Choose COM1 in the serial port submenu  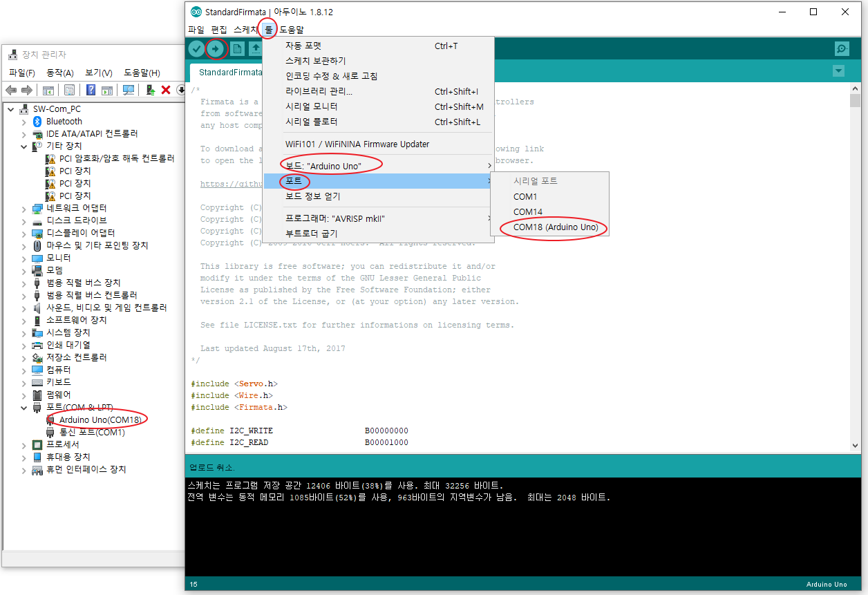tap(550, 197)
